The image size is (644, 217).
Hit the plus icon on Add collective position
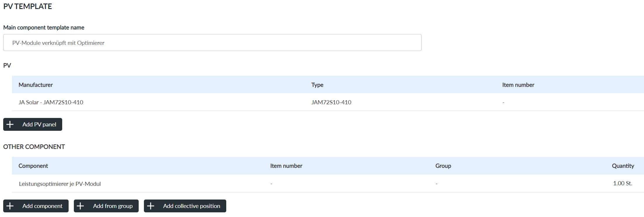coord(151,206)
